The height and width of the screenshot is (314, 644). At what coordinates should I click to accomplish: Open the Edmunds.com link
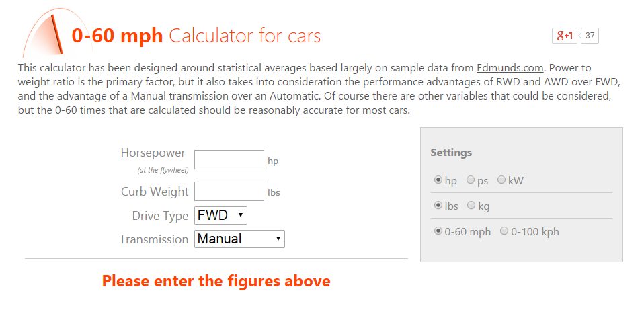(510, 68)
